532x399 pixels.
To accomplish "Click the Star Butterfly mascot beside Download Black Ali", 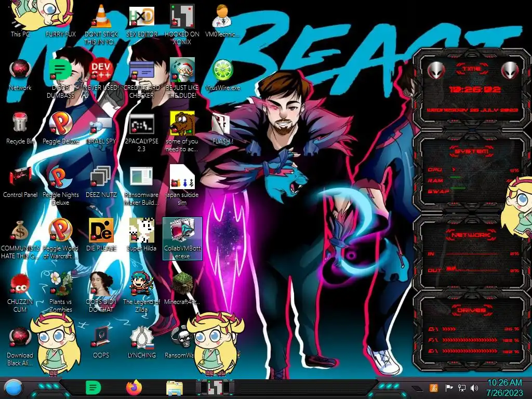I will coord(56,344).
